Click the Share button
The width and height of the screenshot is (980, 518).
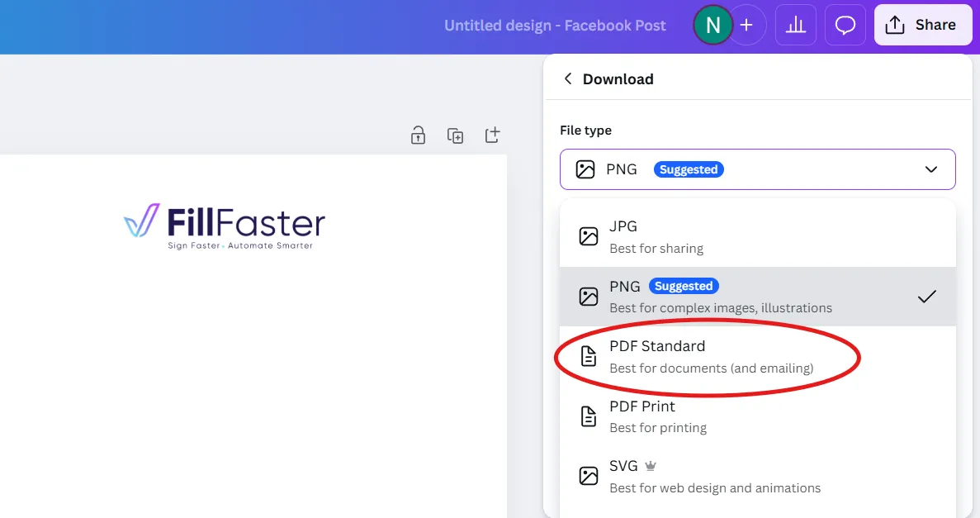922,25
